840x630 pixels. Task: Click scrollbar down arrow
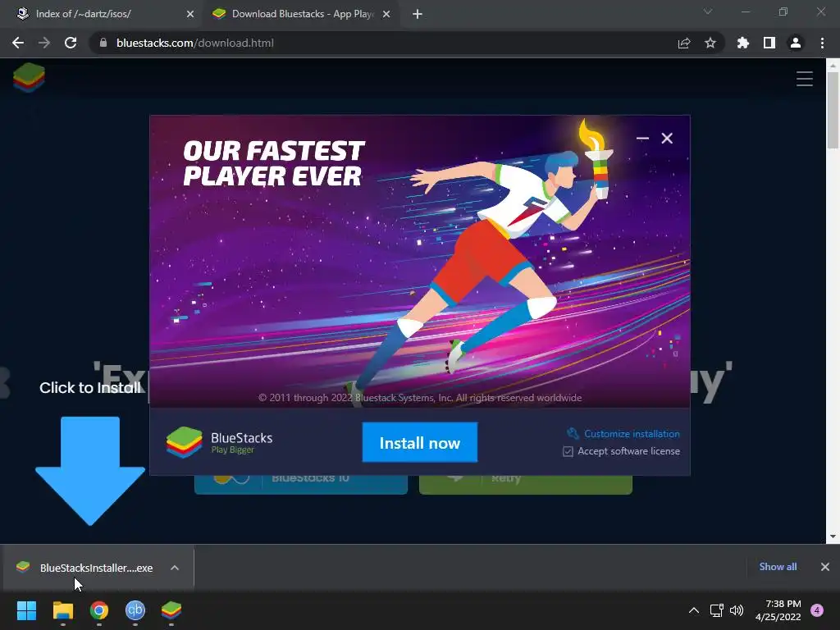coord(833,536)
